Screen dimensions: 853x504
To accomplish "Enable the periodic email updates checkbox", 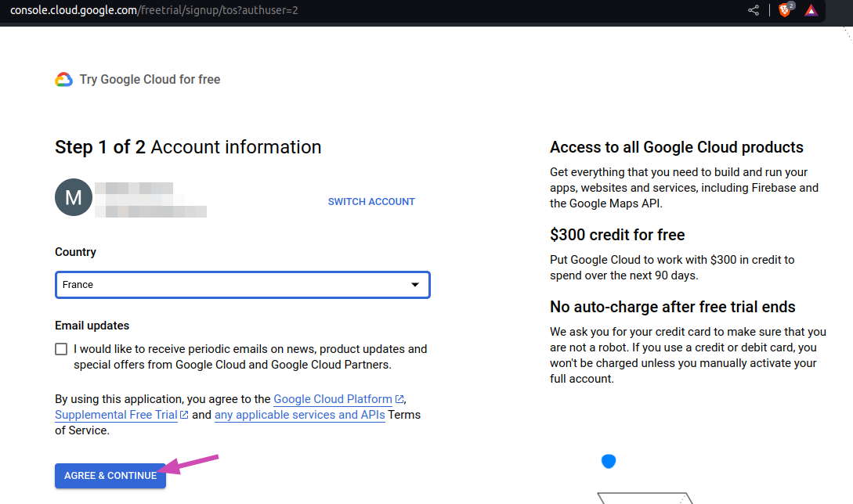I will pos(61,349).
